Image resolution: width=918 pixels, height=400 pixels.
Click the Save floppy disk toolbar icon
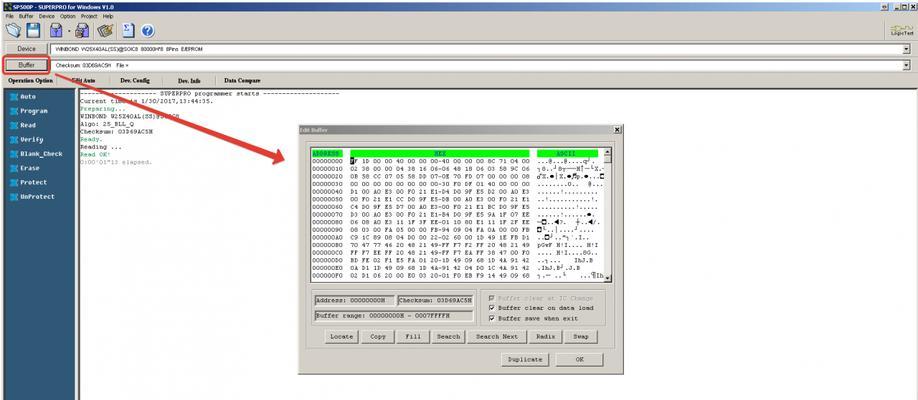(x=33, y=30)
